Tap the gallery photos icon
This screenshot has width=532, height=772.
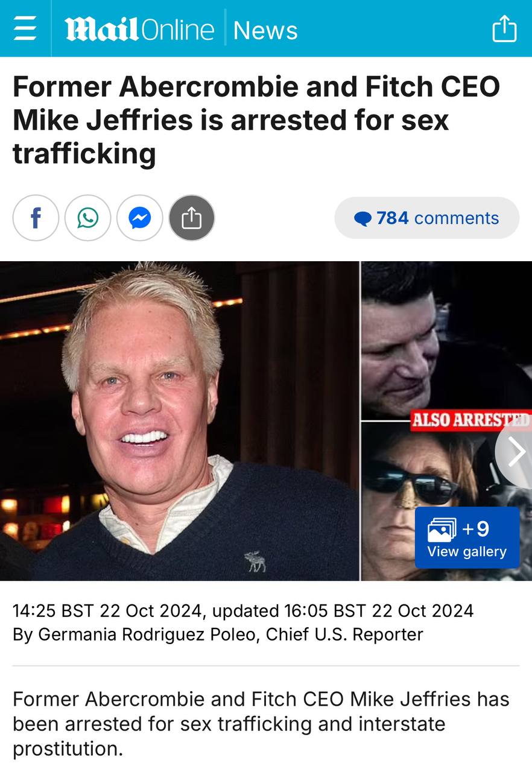(441, 530)
